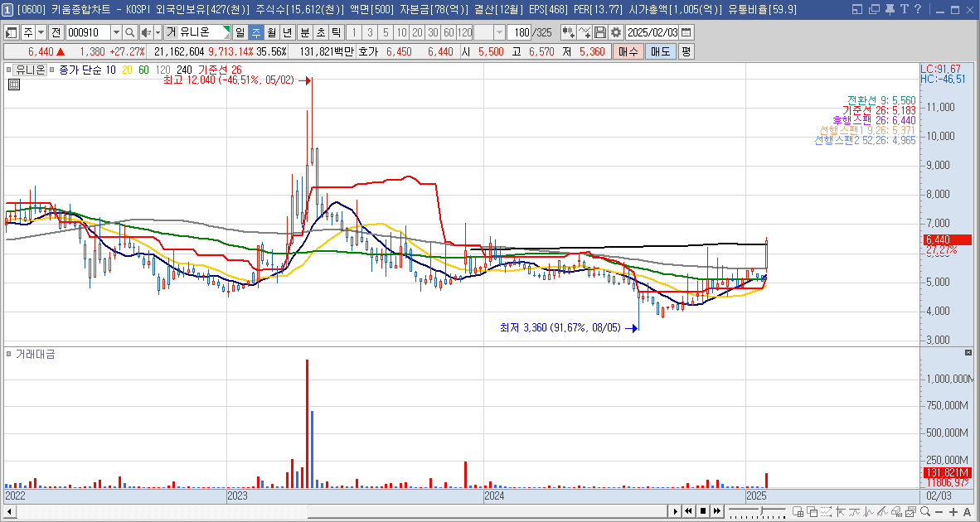Open the 주 market type dropdown arrow

tap(41, 32)
